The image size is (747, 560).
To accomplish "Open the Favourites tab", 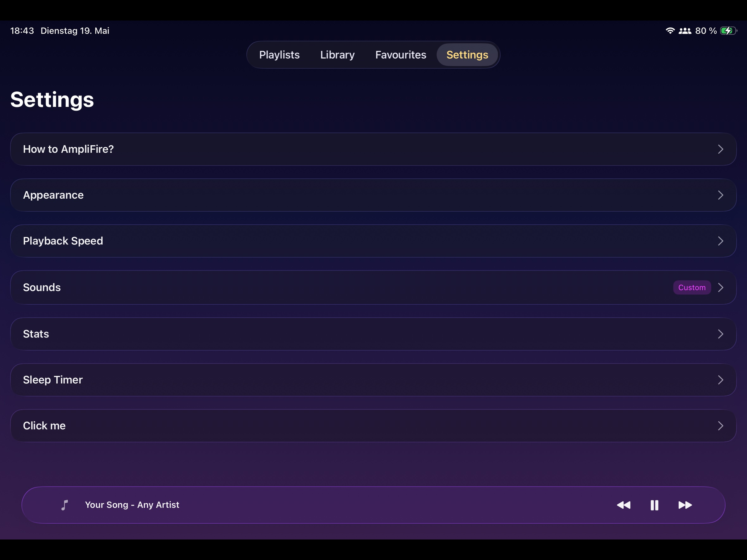I will [401, 55].
